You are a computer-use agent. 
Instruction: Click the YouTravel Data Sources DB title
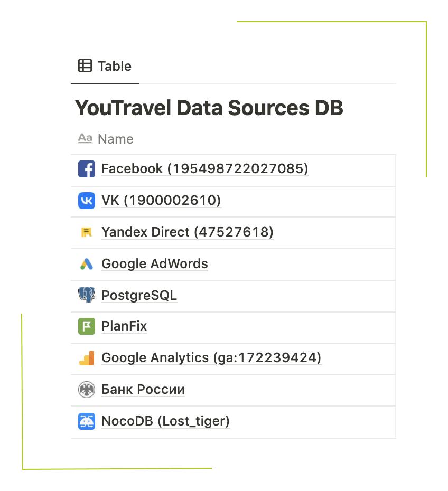209,108
